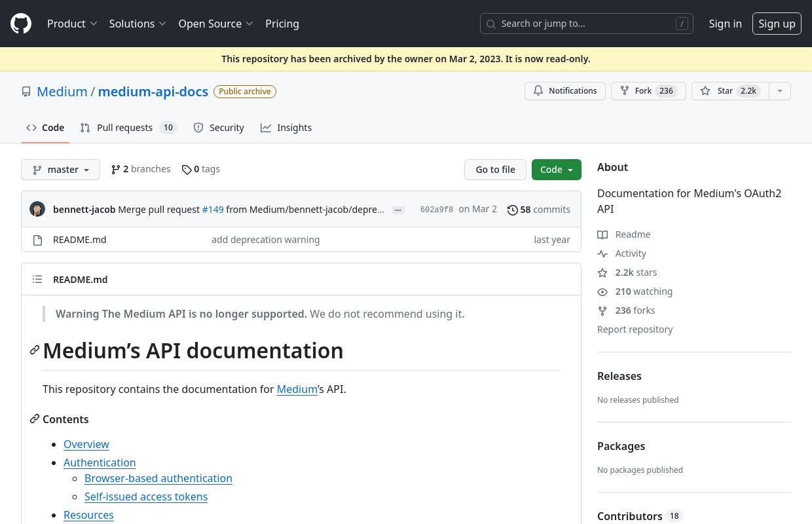
Task: Open the Overview contents link
Action: coord(86,444)
